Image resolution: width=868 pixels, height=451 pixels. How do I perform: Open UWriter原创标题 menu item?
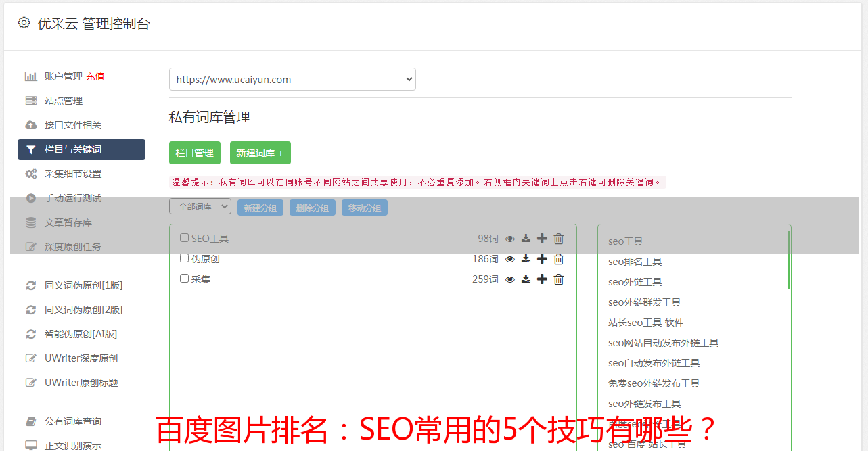coord(81,383)
